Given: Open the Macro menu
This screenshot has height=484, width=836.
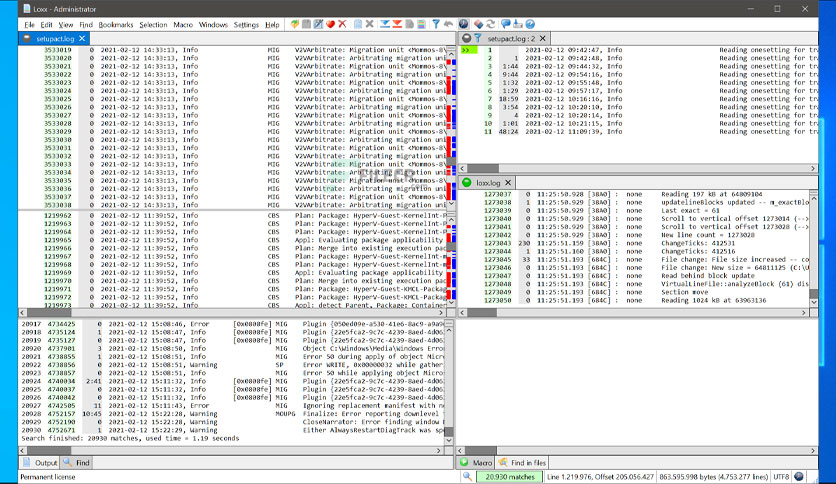Looking at the screenshot, I should pyautogui.click(x=183, y=25).
